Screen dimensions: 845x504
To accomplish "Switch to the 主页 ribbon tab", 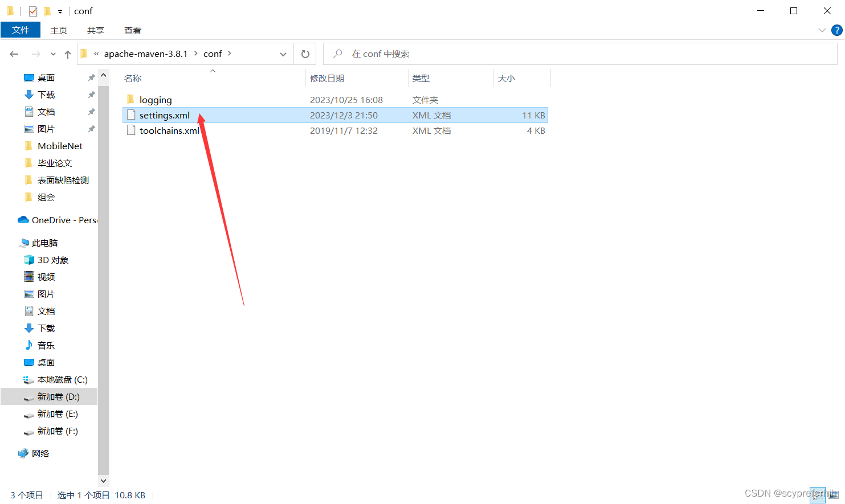I will point(59,30).
